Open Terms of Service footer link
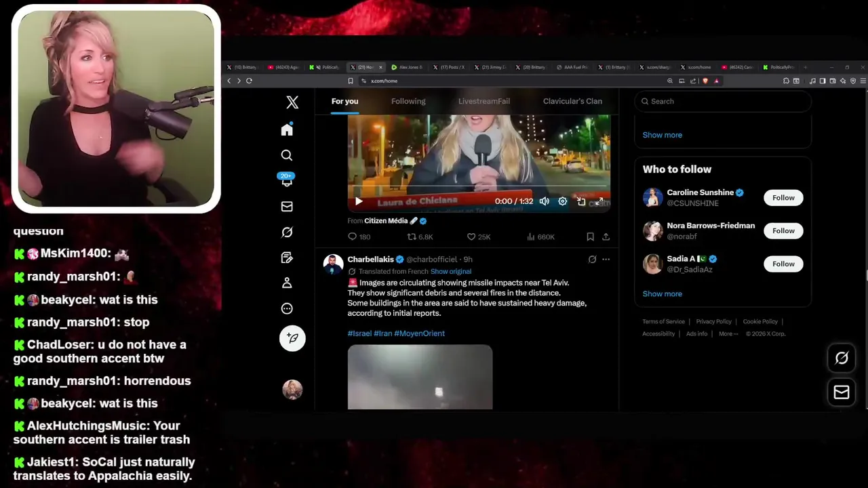This screenshot has height=488, width=868. [663, 321]
